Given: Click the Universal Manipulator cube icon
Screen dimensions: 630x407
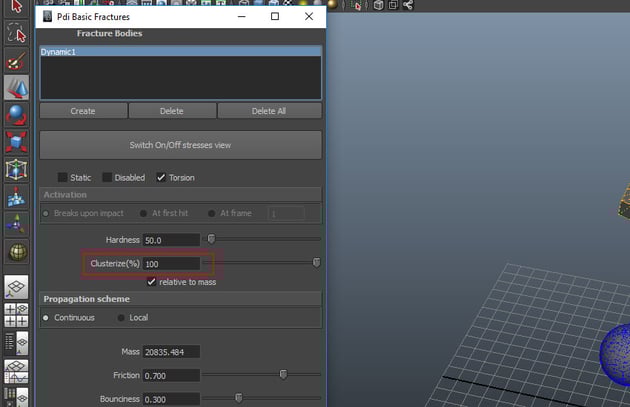Looking at the screenshot, I should (16, 170).
